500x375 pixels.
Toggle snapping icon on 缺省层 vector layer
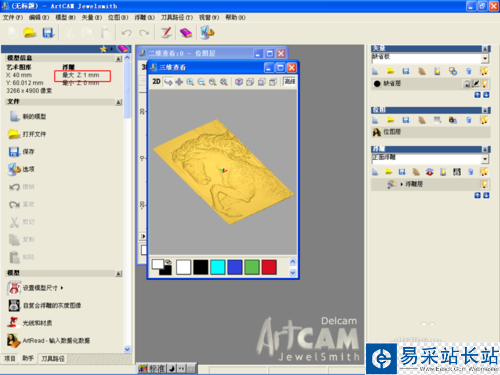click(476, 84)
